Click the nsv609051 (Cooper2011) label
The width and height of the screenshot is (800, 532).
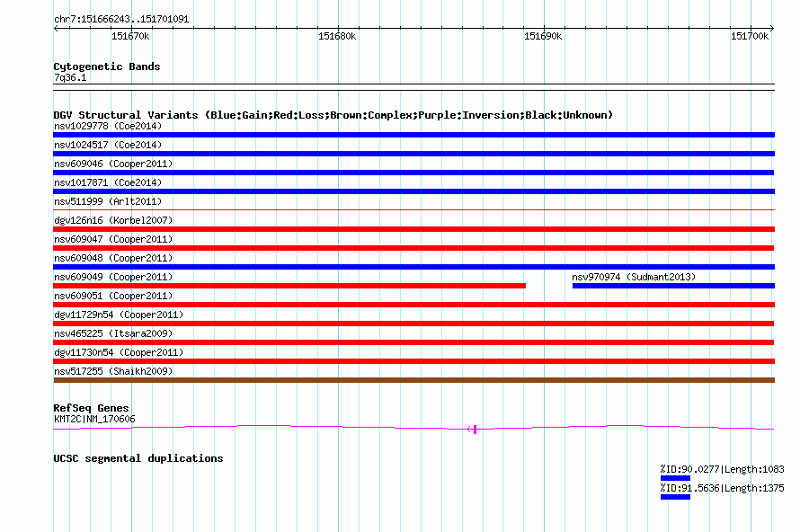[x=113, y=296]
